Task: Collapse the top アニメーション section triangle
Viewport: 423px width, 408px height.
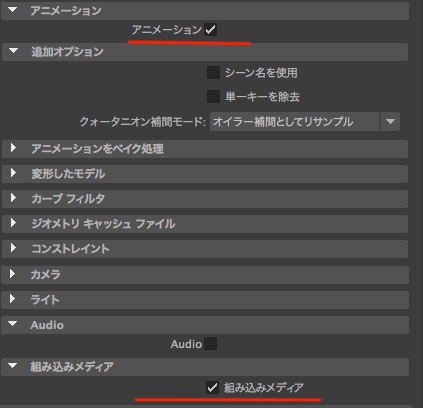Action: pos(13,10)
